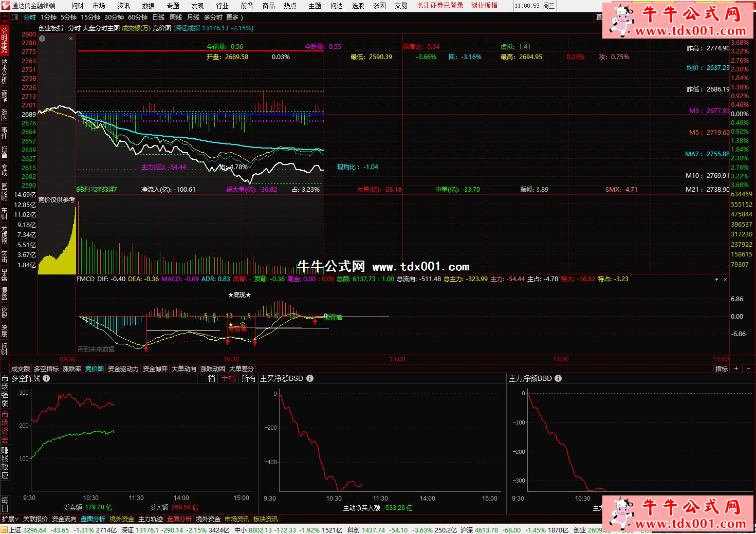Screen dimensions: 756x534
Task: Switch to the 分时 timeframe
Action: tap(30, 17)
